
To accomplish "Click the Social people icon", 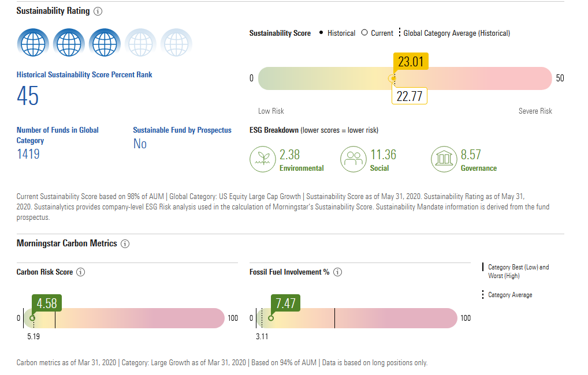I will [353, 159].
